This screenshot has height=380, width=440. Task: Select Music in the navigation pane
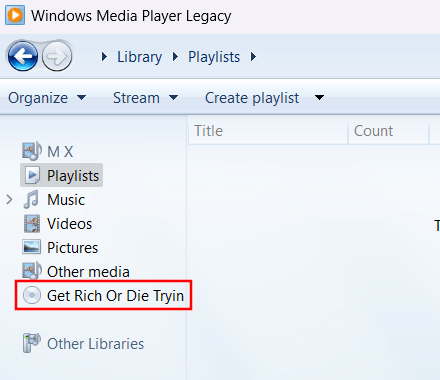tap(66, 200)
